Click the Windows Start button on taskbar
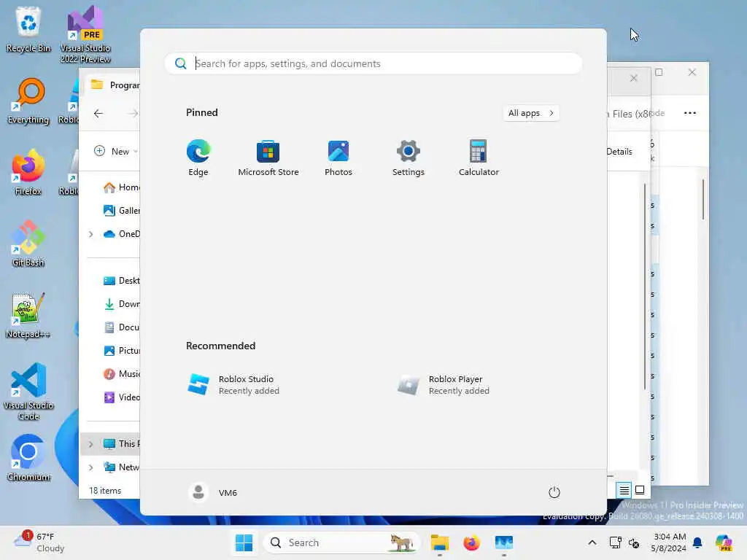Screen dimensions: 747x560 (x=244, y=542)
